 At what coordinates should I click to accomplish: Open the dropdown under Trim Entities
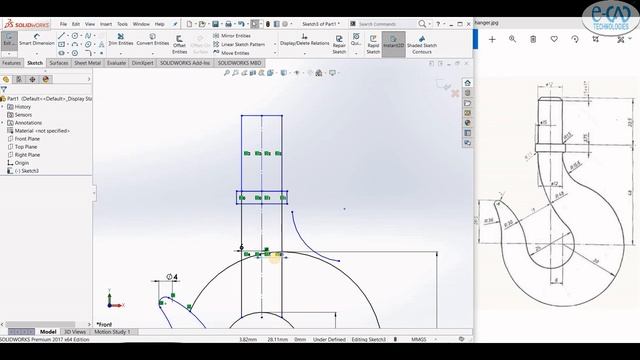coord(120,53)
